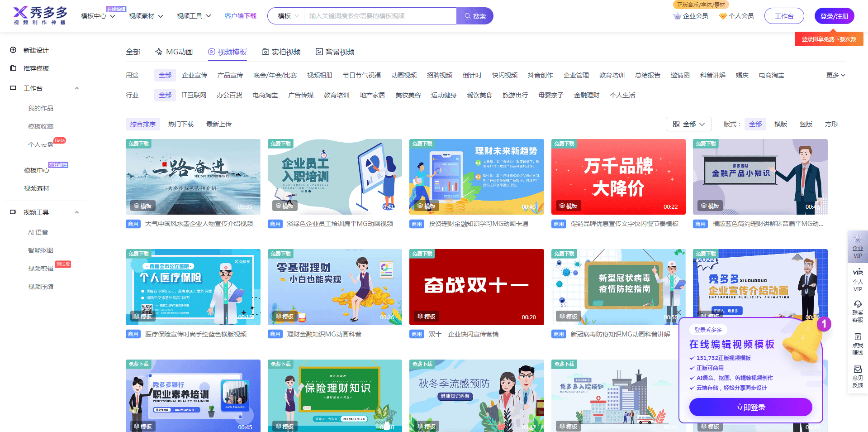Screen dimensions: 868x432
Task: Open the 万千品牌大降价 template thumbnail
Action: (x=618, y=177)
